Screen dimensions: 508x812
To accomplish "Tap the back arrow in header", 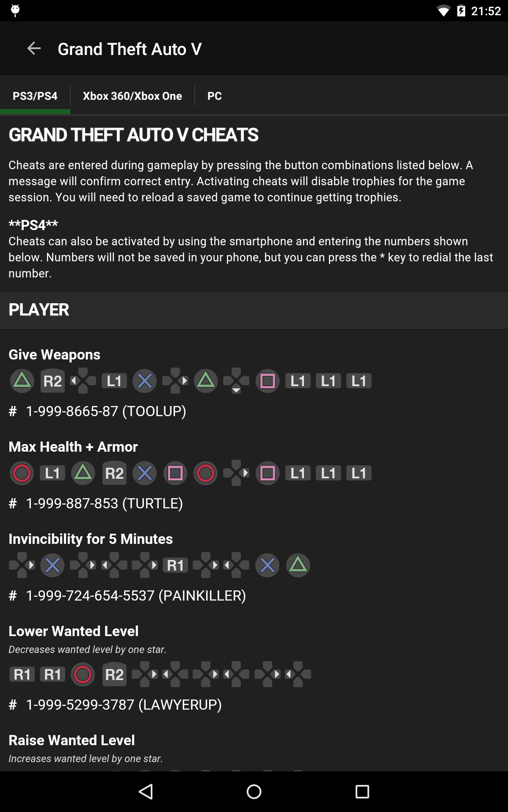I will (x=34, y=49).
